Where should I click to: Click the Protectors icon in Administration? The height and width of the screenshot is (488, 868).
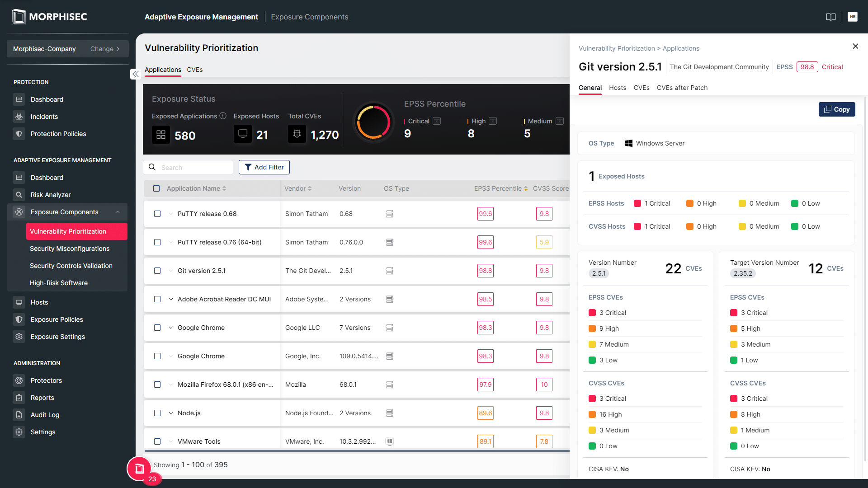[19, 380]
